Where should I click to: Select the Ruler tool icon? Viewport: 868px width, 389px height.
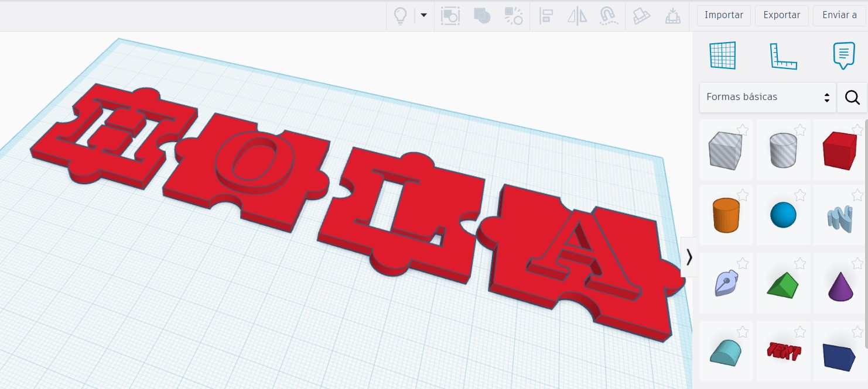coord(783,56)
